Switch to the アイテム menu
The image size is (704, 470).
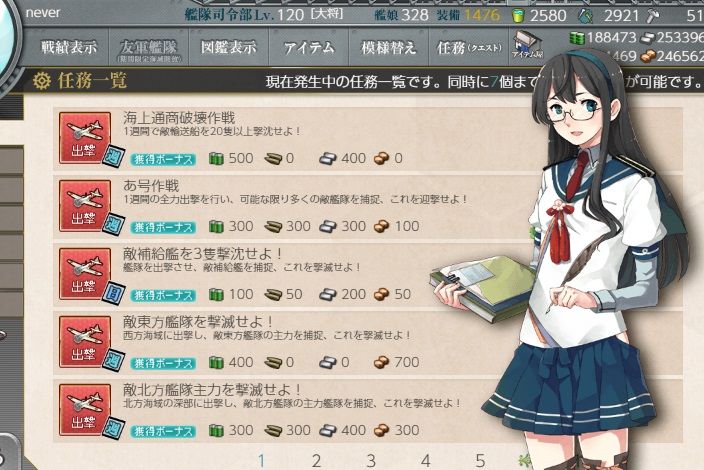(309, 47)
